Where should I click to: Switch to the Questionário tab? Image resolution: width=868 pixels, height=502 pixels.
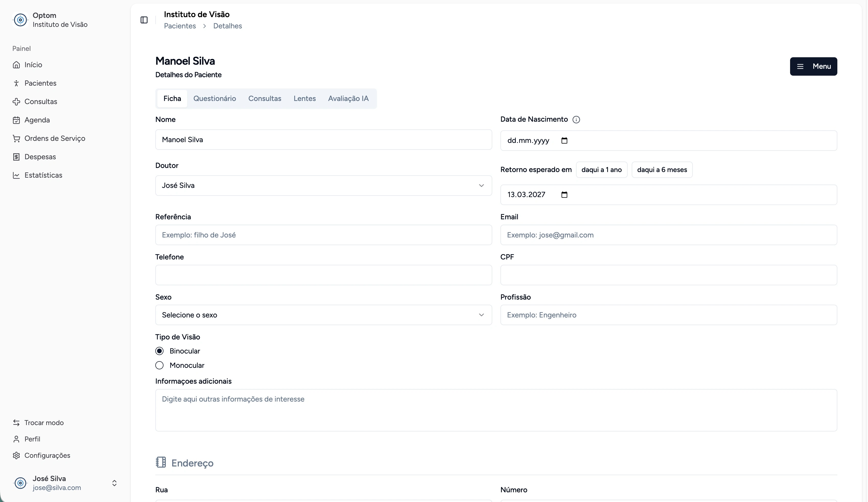click(x=214, y=99)
